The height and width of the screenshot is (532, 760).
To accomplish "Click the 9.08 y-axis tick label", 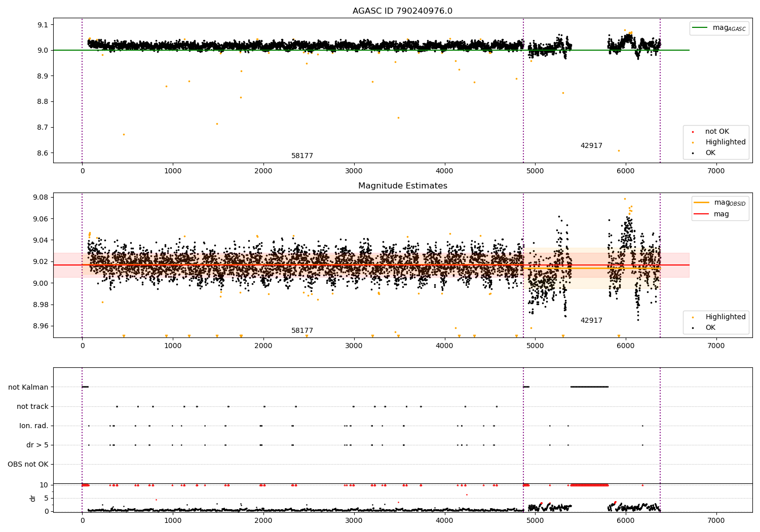I will tap(41, 198).
